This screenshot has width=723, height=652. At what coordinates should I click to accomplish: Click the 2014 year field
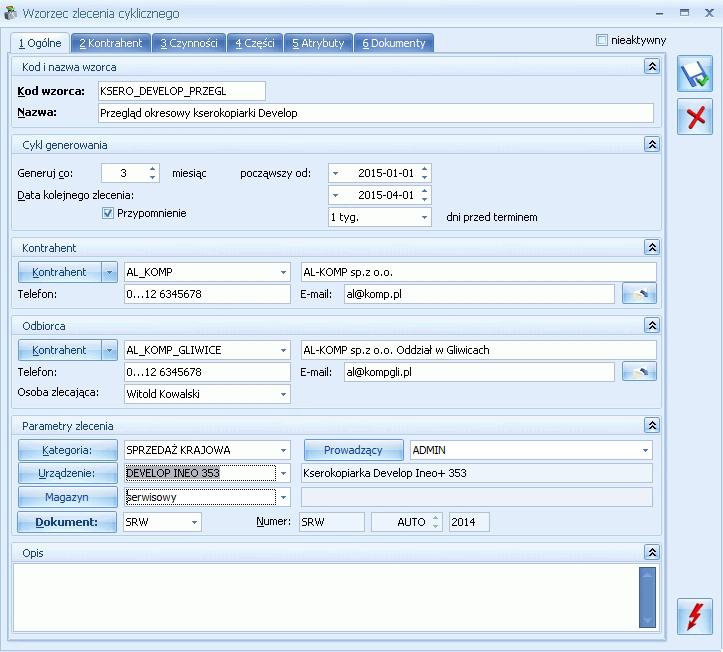(469, 522)
